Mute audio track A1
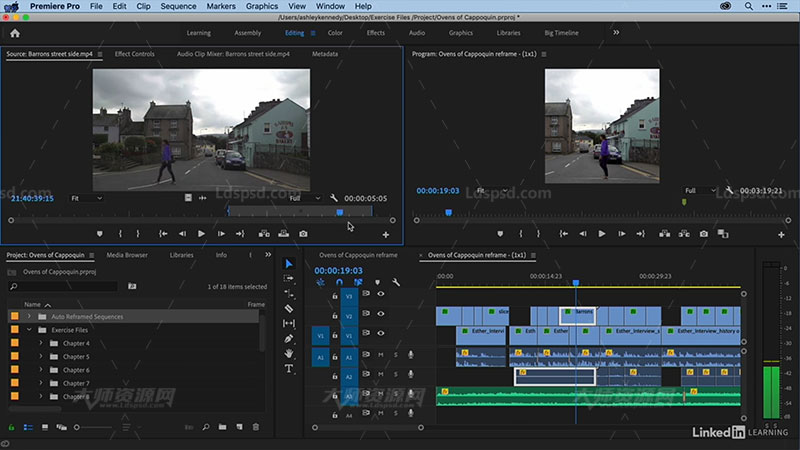 381,355
